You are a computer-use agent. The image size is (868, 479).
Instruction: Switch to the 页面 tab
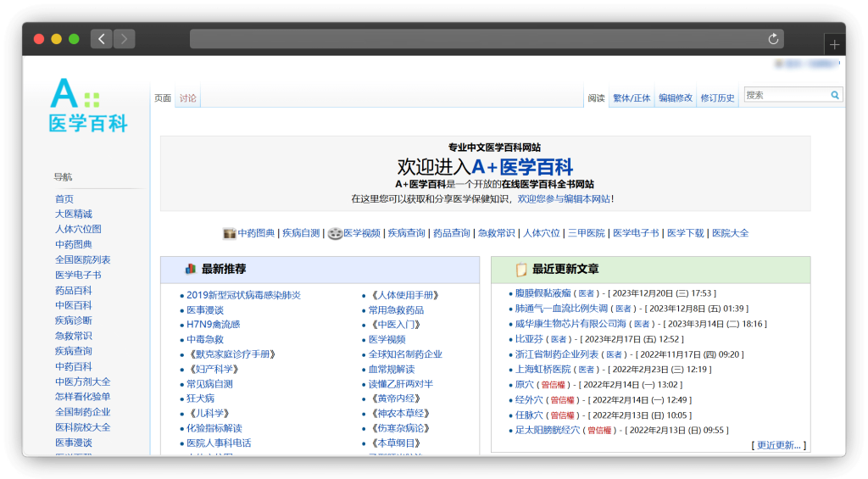[163, 98]
